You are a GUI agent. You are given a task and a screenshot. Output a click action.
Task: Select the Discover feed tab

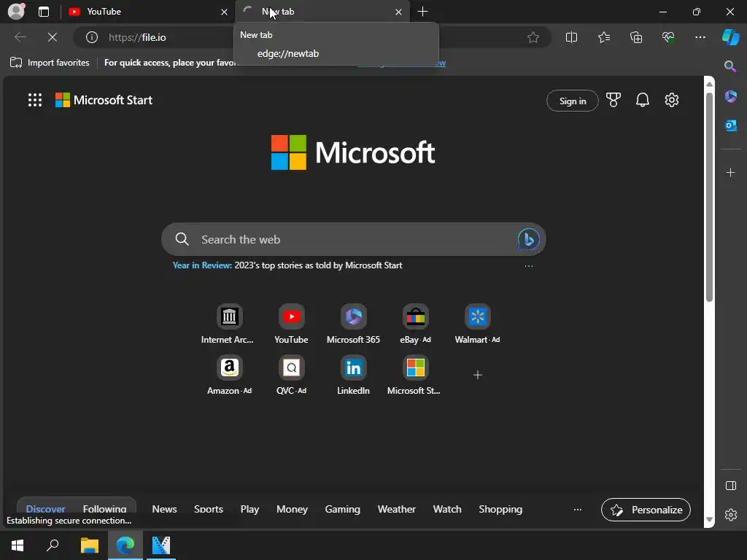tap(45, 509)
